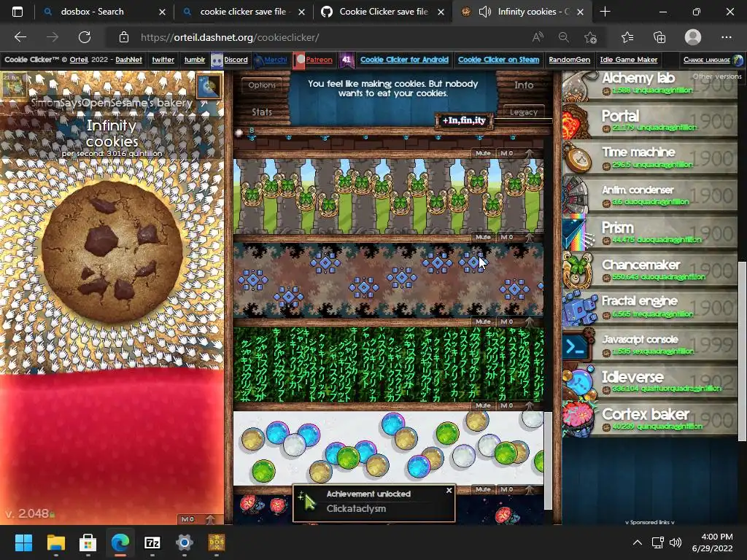This screenshot has width=747, height=560.
Task: Open the Idle Game Maker link
Action: (x=628, y=60)
